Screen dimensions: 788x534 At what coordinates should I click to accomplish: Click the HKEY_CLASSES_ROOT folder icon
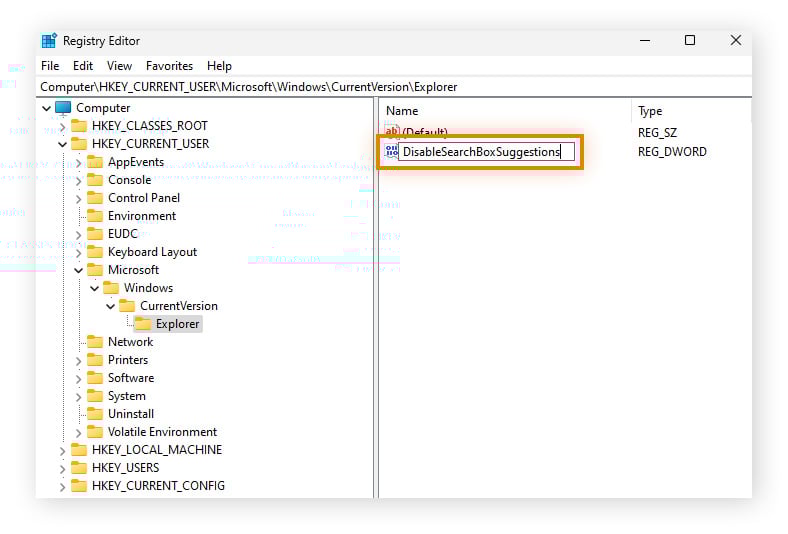[x=79, y=125]
